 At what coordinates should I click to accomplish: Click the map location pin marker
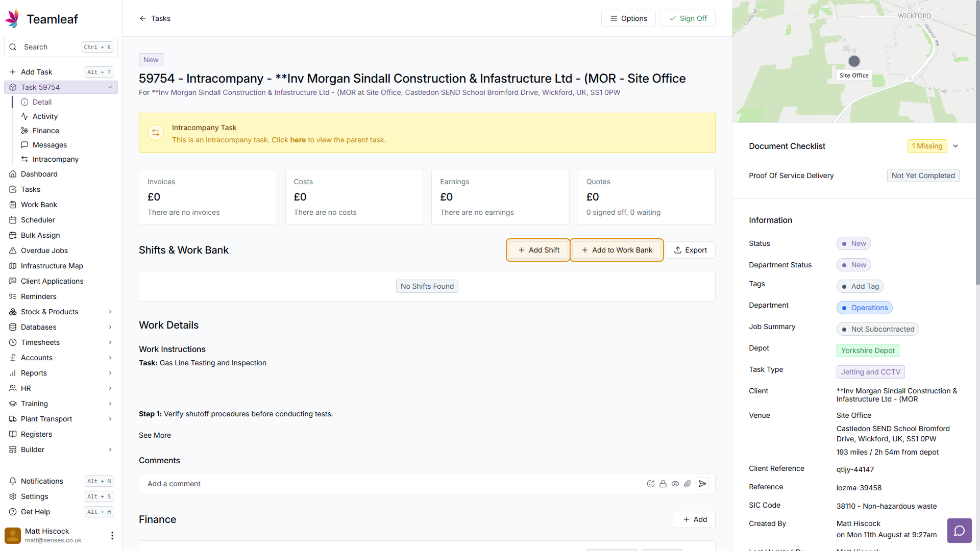(854, 61)
